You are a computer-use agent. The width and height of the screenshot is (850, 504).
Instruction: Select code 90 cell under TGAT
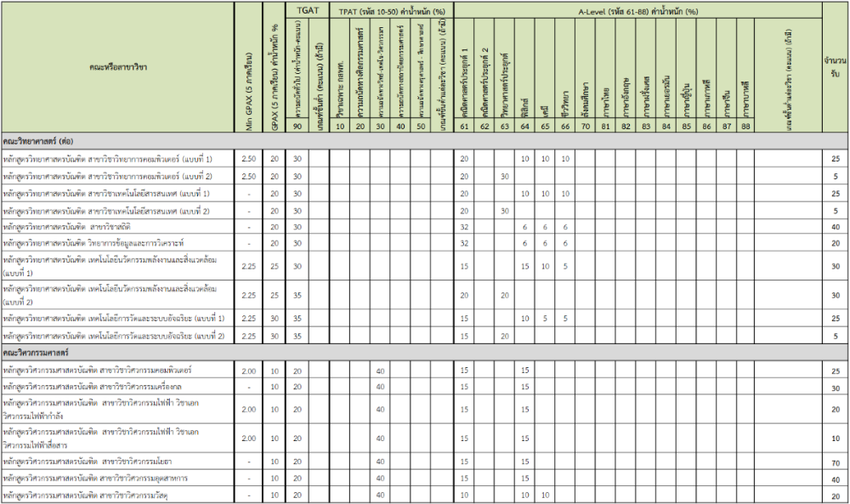coord(297,126)
